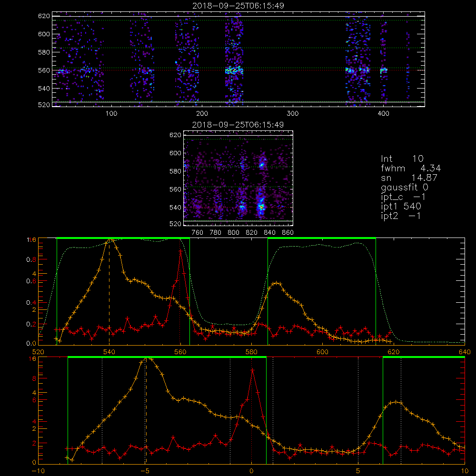476x476 pixels.
Task: Click x-axis label 780 in middle image
Action: 216,233
